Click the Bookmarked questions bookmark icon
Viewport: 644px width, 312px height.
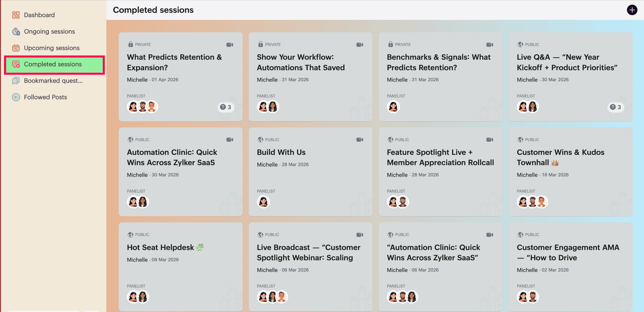tap(16, 81)
